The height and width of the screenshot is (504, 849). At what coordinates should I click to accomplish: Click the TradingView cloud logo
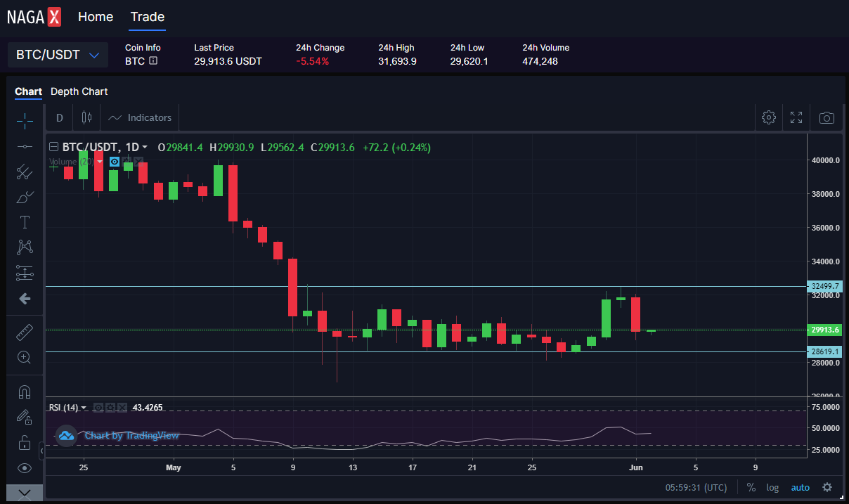(x=66, y=436)
